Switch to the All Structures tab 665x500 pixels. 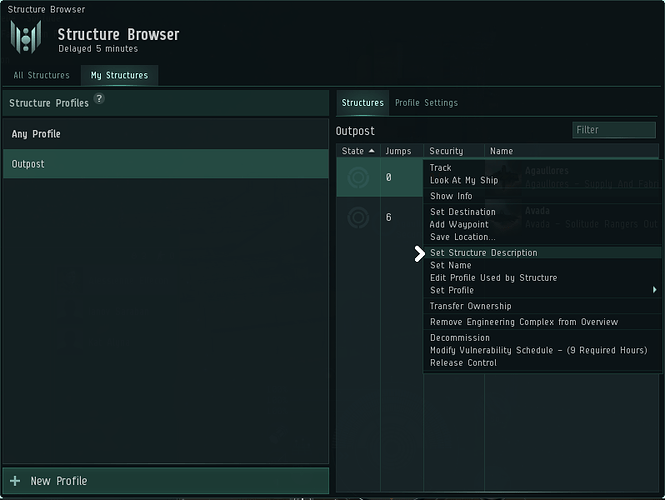click(x=41, y=75)
